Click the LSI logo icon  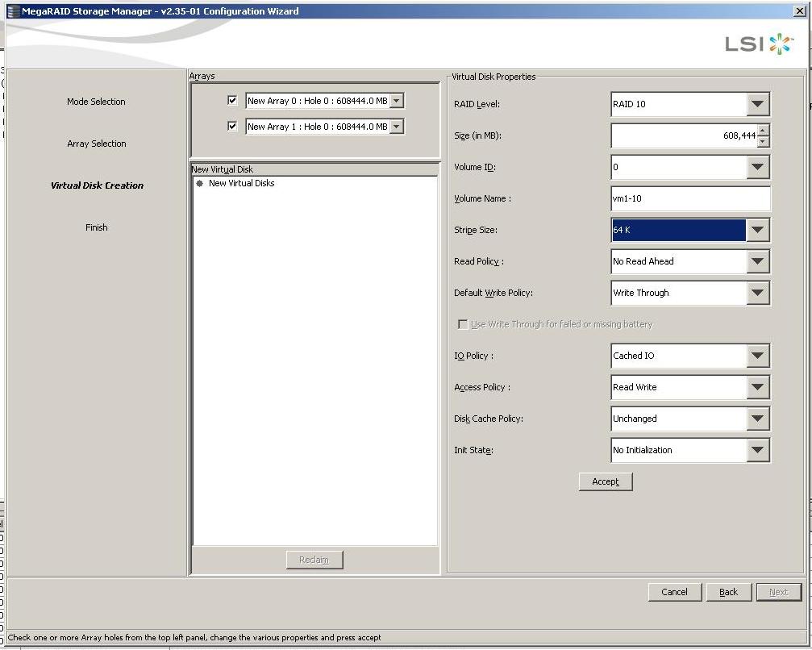tap(759, 44)
